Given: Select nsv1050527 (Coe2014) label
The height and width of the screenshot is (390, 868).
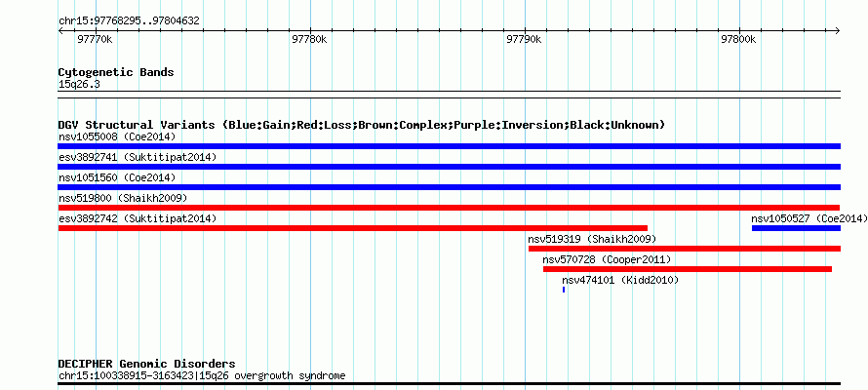Looking at the screenshot, I should coord(809,218).
